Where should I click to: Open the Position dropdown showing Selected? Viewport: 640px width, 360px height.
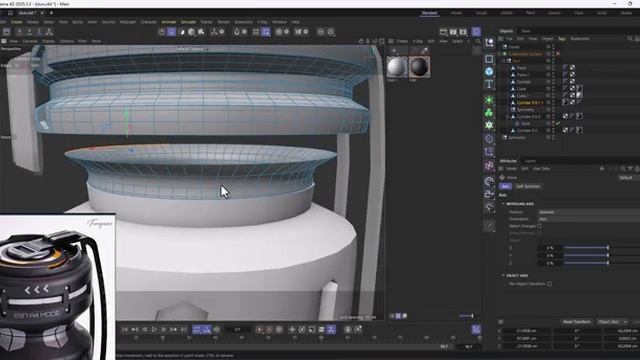click(x=589, y=212)
